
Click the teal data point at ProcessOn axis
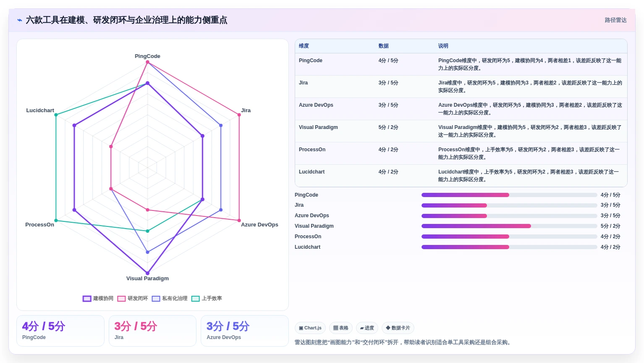[56, 221]
